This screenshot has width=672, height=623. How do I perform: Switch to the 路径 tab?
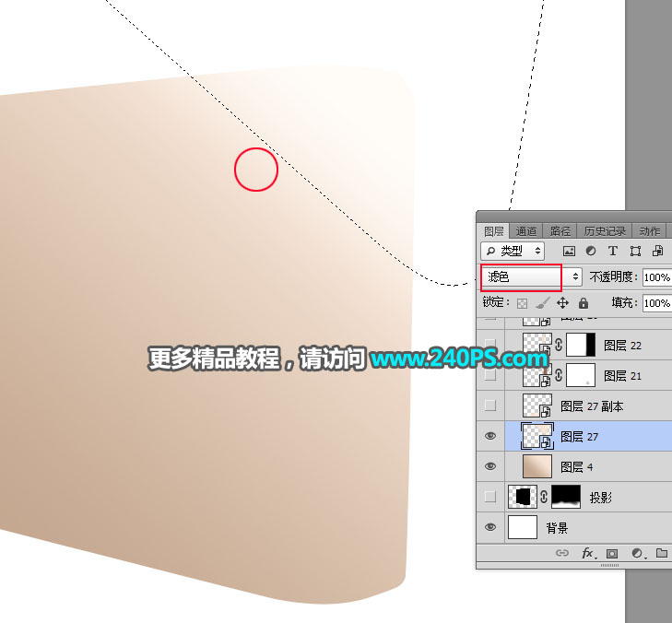click(560, 231)
